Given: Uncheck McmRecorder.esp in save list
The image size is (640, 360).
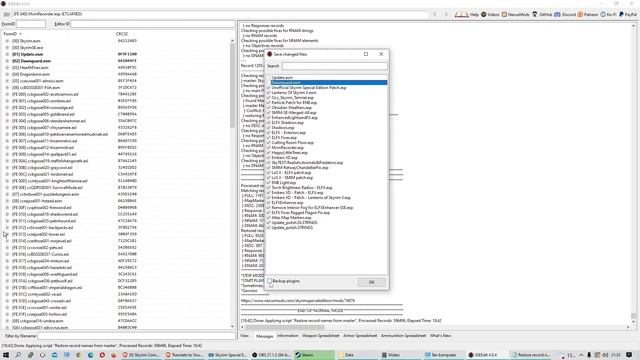Looking at the screenshot, I should 269,147.
